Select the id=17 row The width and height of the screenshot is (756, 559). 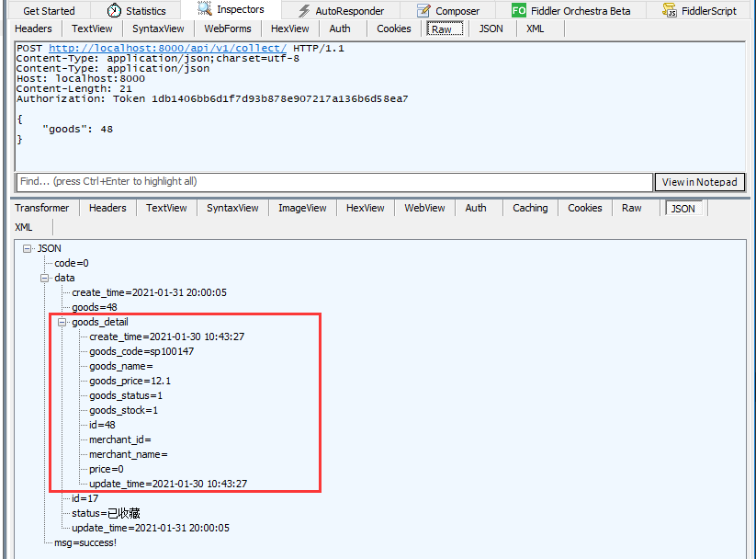point(85,498)
